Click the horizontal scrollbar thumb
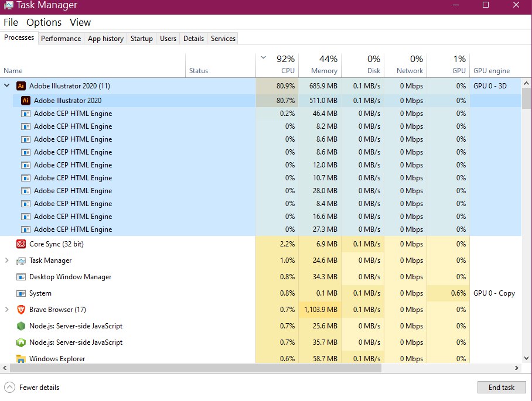532x401 pixels. click(x=196, y=368)
